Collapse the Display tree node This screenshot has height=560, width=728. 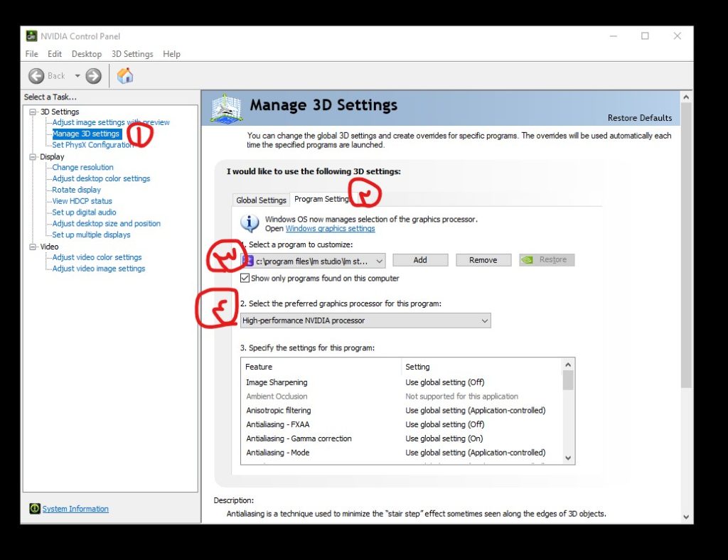33,156
